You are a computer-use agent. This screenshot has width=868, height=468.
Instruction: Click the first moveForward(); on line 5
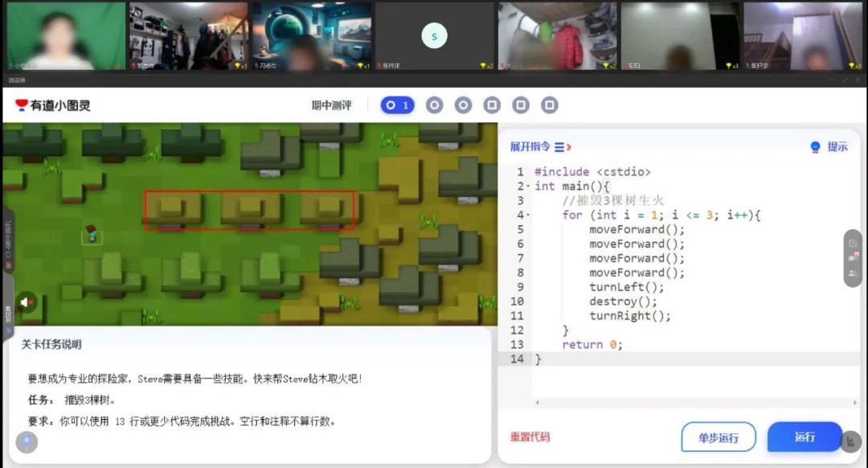click(637, 229)
